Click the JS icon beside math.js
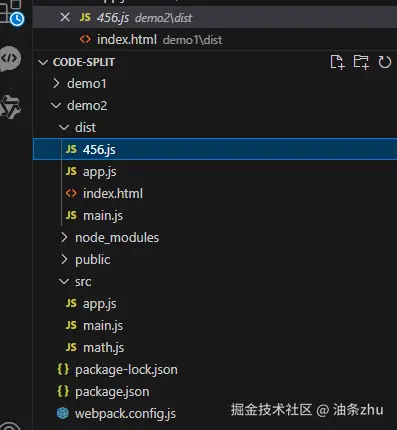The image size is (397, 430). click(x=71, y=347)
